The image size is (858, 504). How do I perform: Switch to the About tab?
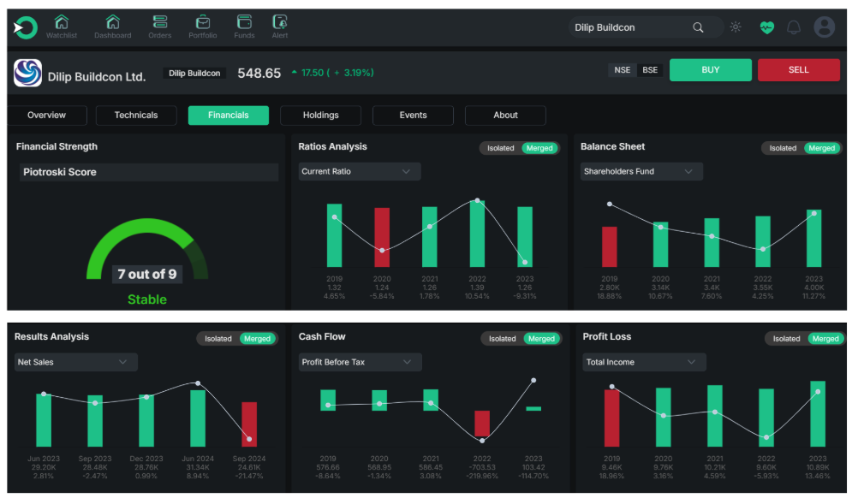coord(505,116)
